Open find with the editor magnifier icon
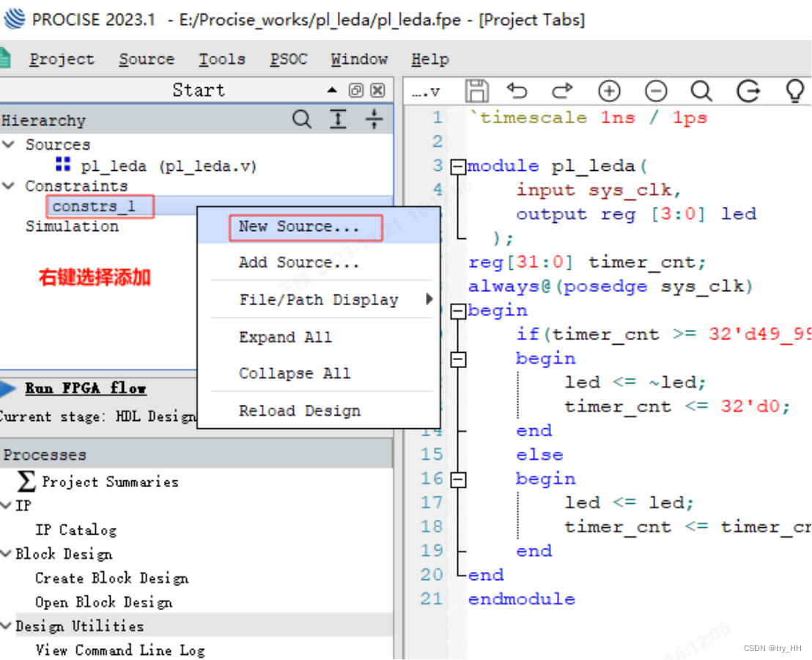The height and width of the screenshot is (660, 812). coord(701,91)
